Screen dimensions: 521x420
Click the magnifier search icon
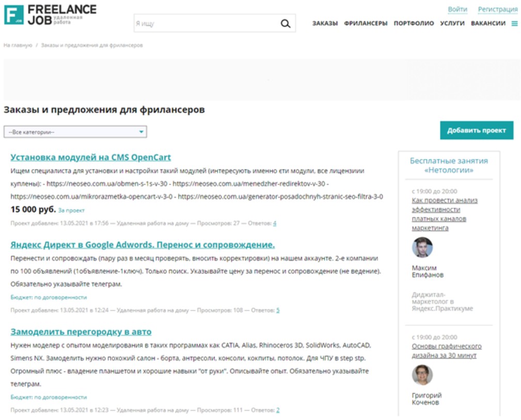coord(286,24)
